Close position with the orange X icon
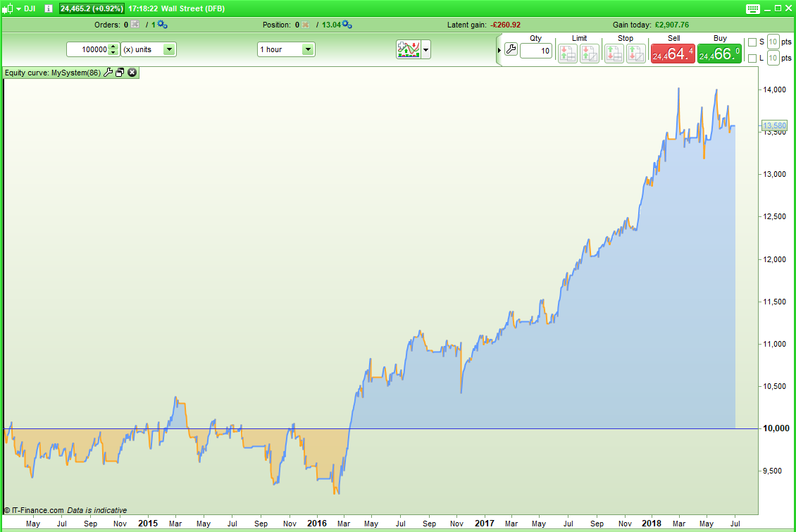 tap(305, 25)
